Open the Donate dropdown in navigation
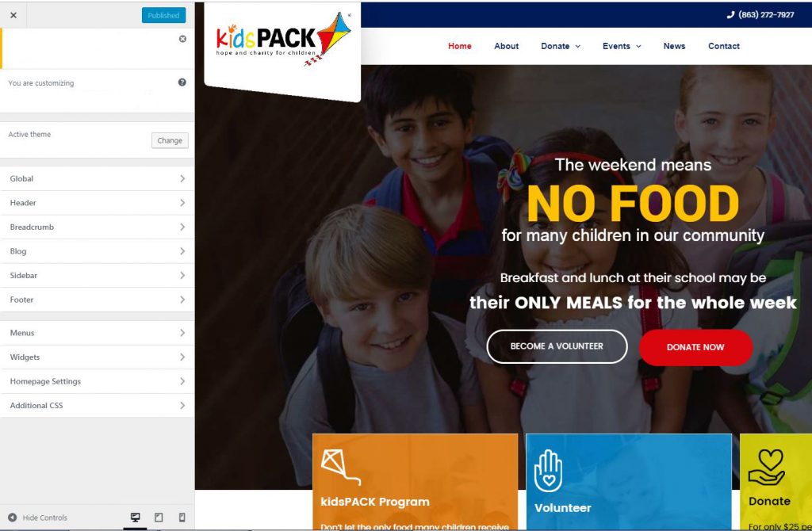 tap(561, 46)
